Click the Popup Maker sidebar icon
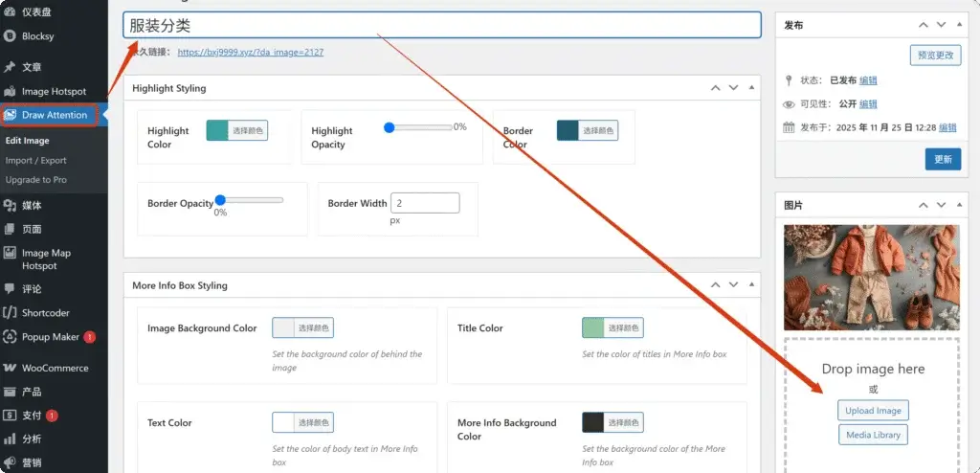The image size is (980, 473). pyautogui.click(x=10, y=337)
